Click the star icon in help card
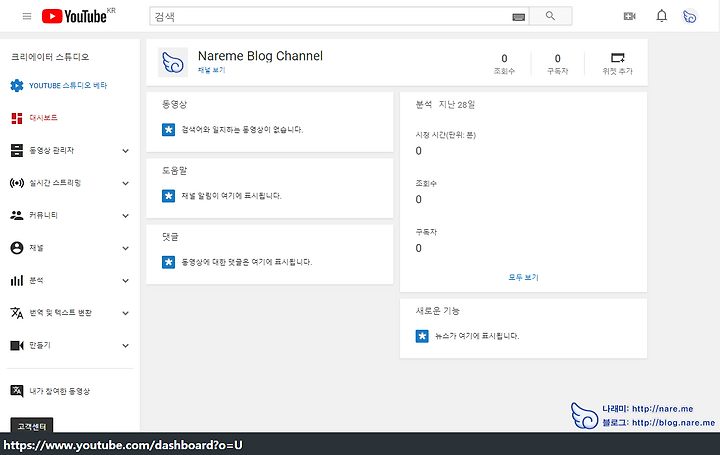 [x=169, y=196]
